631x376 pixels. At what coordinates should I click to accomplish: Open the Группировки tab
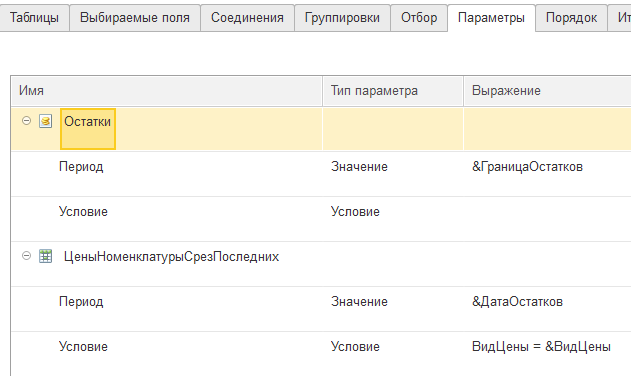click(x=342, y=18)
